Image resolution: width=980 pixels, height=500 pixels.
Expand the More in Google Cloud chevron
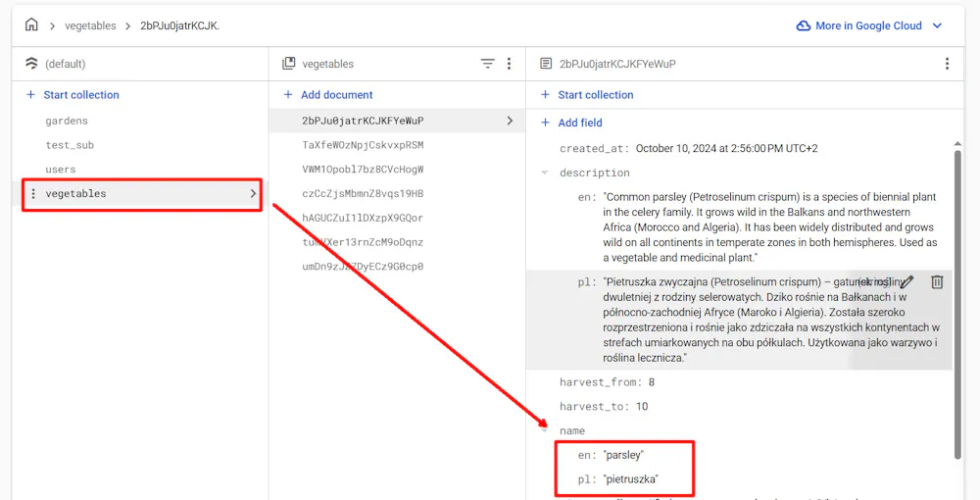point(937,25)
